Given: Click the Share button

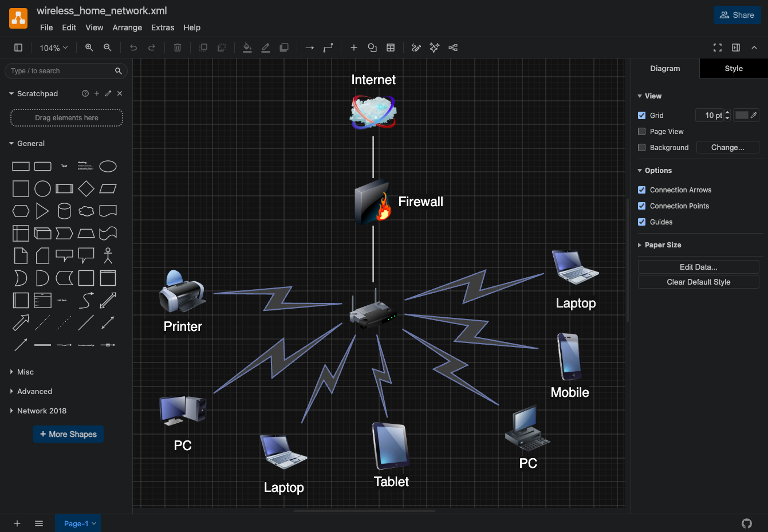Looking at the screenshot, I should pos(737,15).
